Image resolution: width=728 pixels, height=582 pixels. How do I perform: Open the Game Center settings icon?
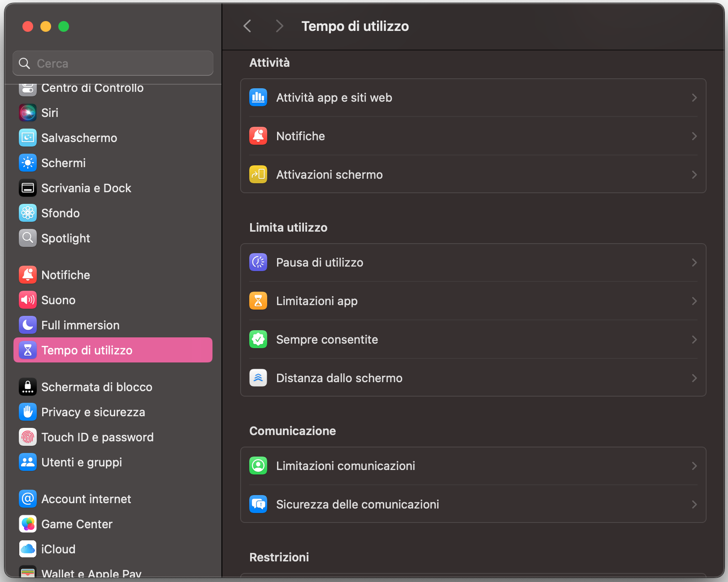tap(27, 524)
